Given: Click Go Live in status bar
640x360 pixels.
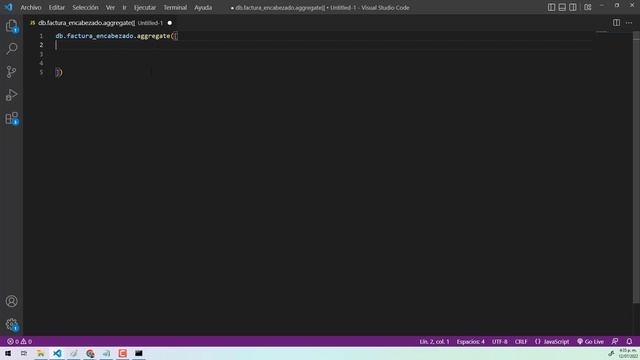Looking at the screenshot, I should coord(590,341).
